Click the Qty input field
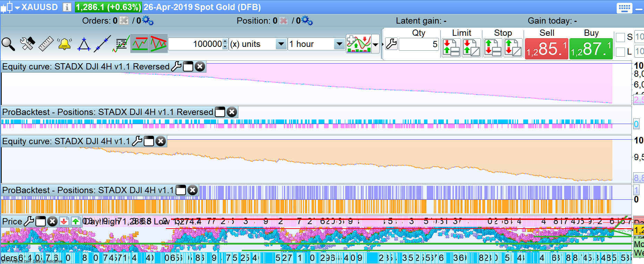This screenshot has width=644, height=264. point(419,44)
